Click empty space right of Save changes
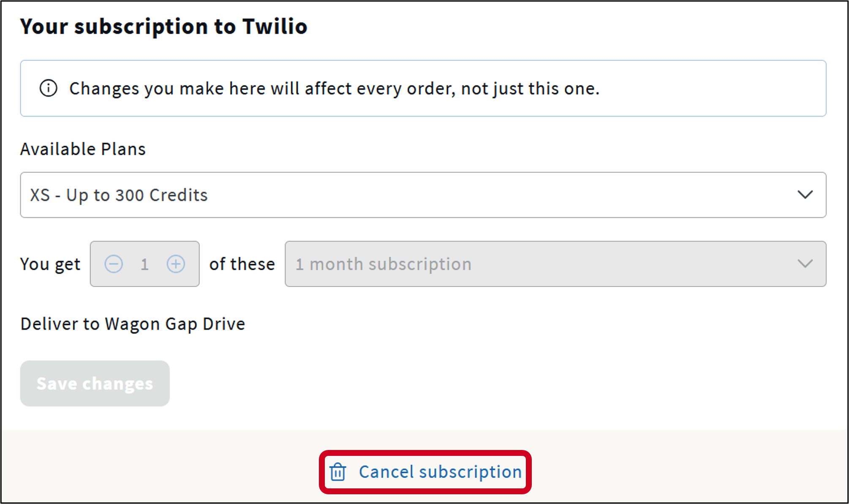Image resolution: width=849 pixels, height=504 pixels. pos(422,383)
